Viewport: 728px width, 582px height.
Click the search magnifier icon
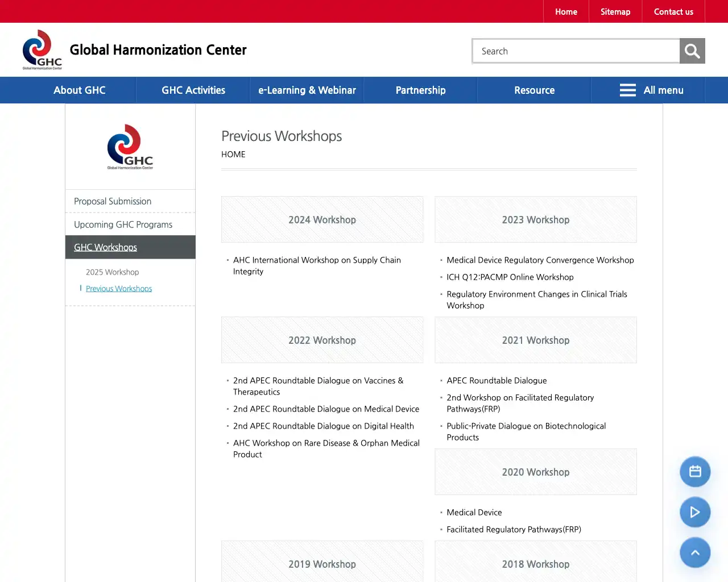[692, 51]
